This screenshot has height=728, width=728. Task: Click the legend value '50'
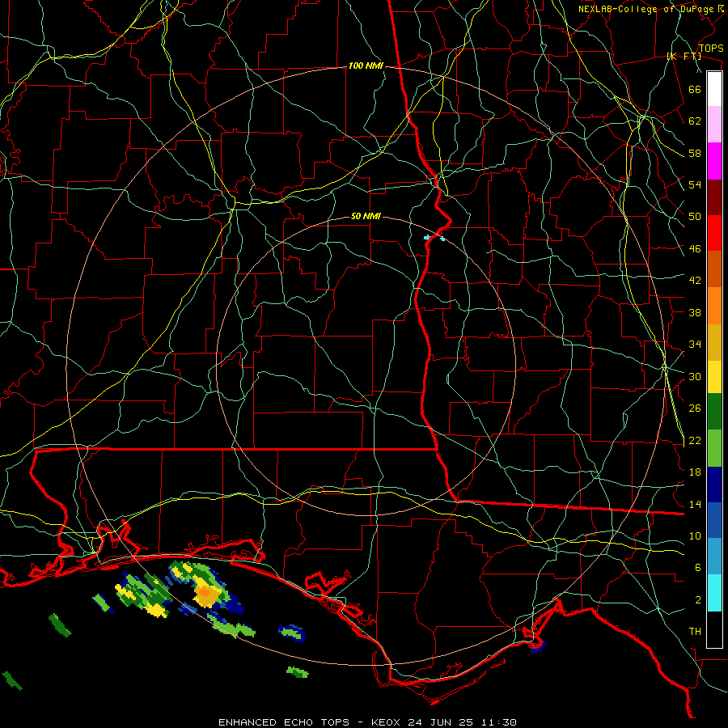click(695, 217)
